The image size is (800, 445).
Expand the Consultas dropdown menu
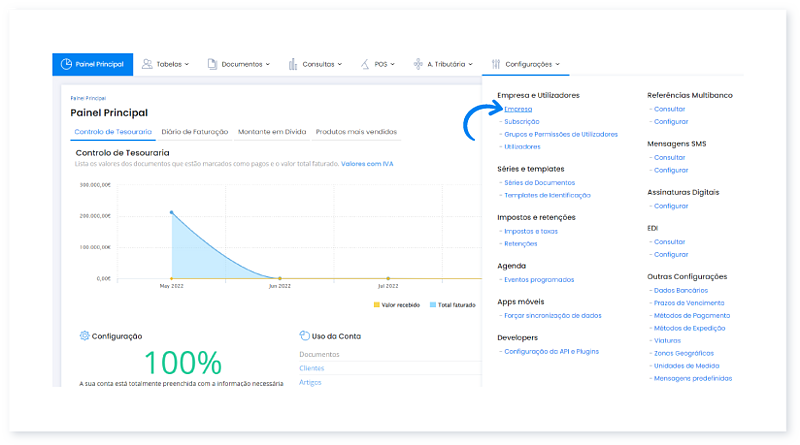point(340,65)
